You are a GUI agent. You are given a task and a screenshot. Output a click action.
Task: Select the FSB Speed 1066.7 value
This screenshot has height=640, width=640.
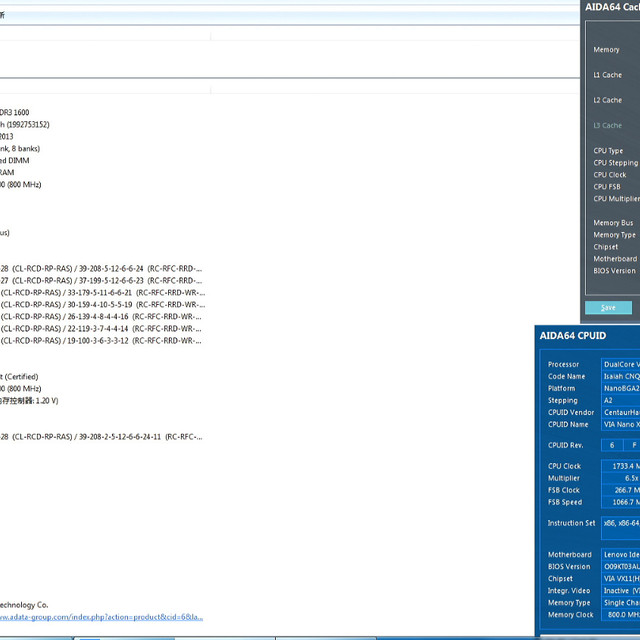(x=620, y=502)
